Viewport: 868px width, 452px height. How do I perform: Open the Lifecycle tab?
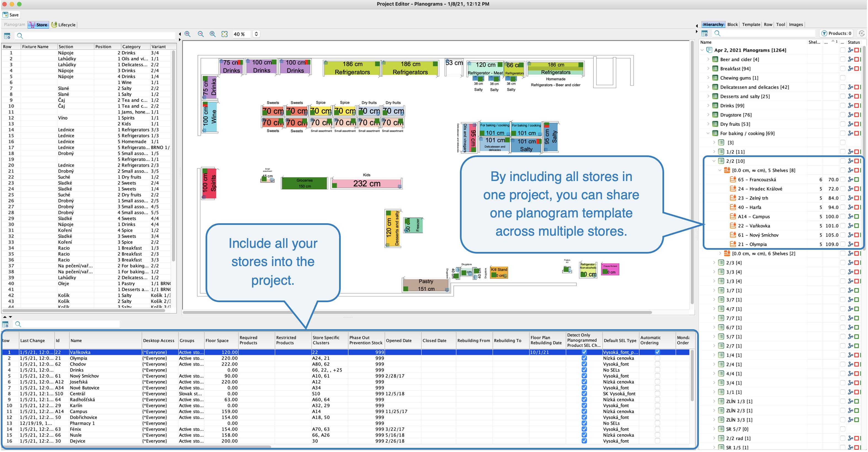[x=63, y=25]
